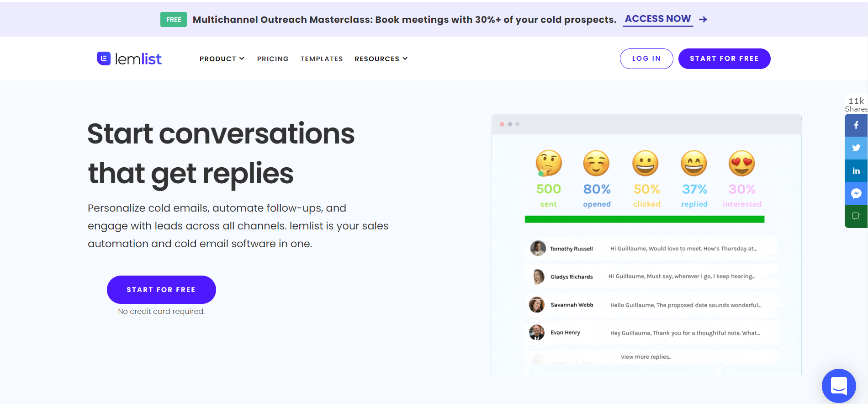Click the green copy link share icon
Viewport: 868px width, 404px height.
pos(856,217)
